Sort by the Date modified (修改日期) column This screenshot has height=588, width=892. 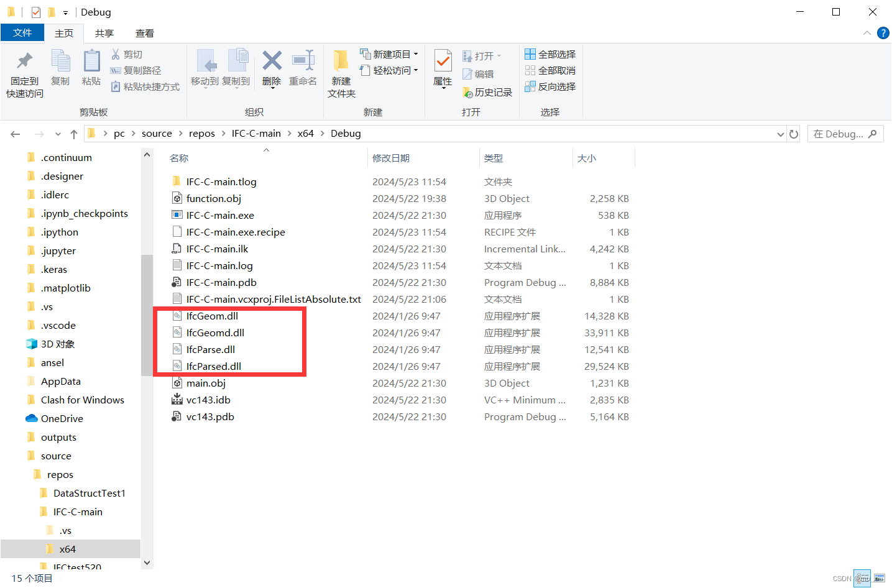coord(391,158)
